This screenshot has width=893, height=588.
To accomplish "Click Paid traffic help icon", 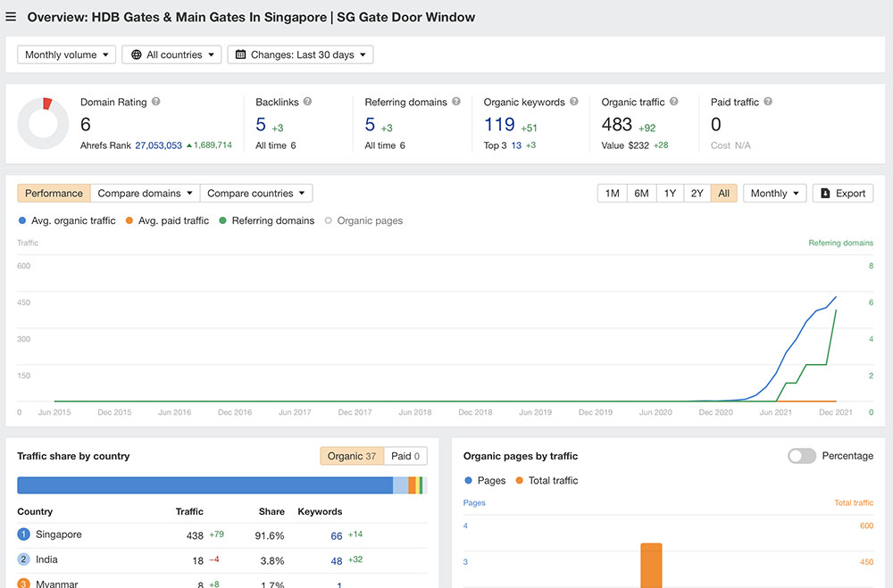I will (768, 102).
